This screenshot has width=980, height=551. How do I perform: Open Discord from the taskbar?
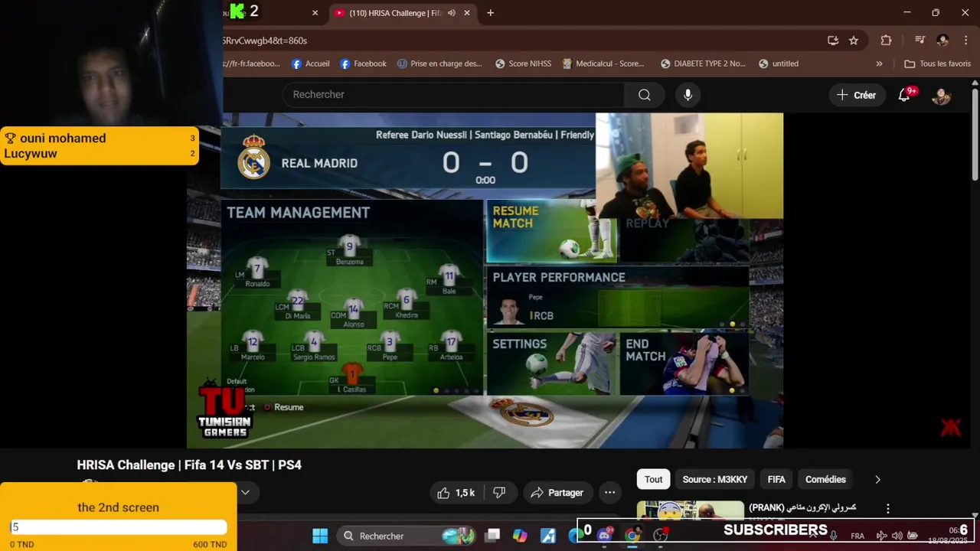point(604,536)
